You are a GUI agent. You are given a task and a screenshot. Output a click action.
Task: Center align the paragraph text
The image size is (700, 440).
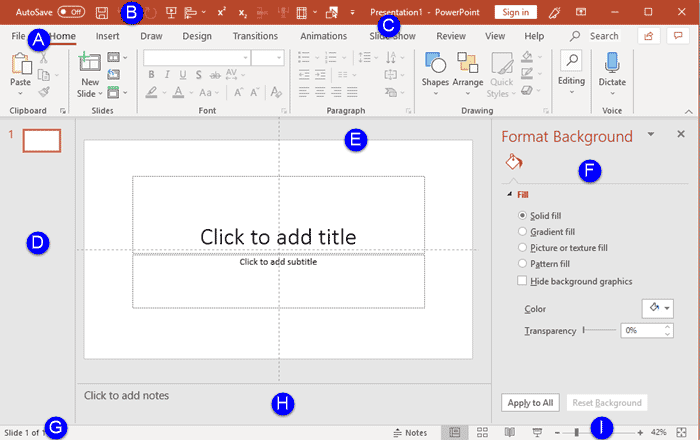click(320, 92)
